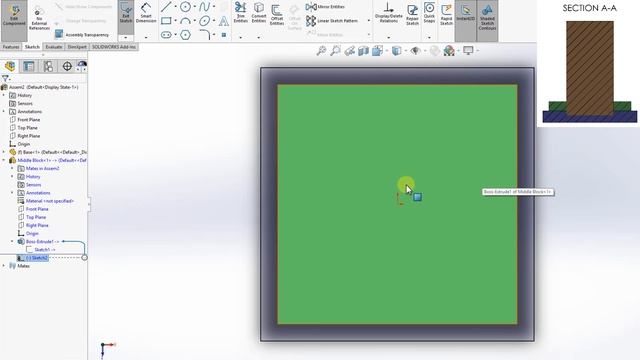The height and width of the screenshot is (360, 640).
Task: Open ConfigurationManager panel tab
Action: click(x=48, y=66)
